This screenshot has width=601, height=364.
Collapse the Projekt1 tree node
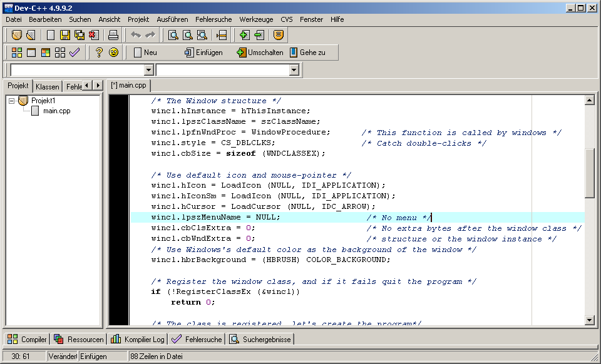[x=11, y=101]
